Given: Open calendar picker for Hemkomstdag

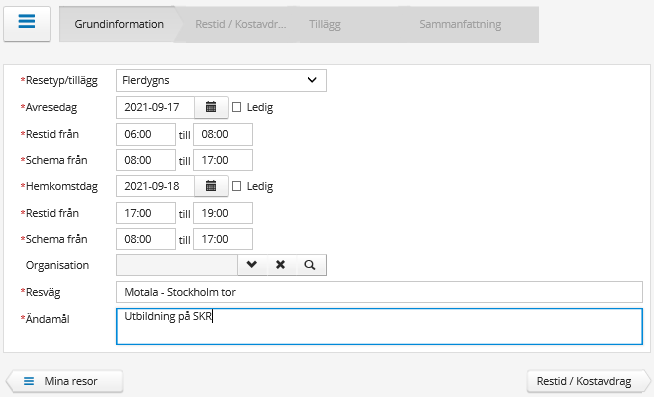Looking at the screenshot, I should point(211,186).
